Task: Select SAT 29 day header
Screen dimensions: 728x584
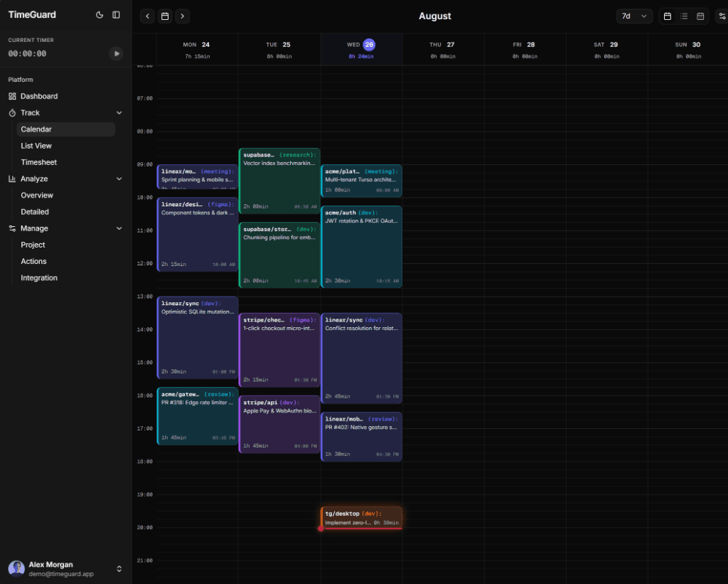Action: (607, 49)
